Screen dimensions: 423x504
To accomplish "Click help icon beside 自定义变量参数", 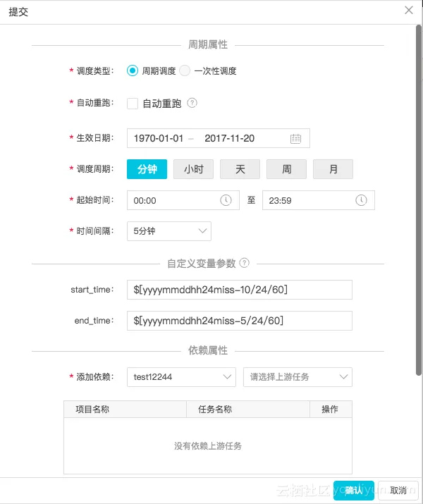I will (x=245, y=263).
